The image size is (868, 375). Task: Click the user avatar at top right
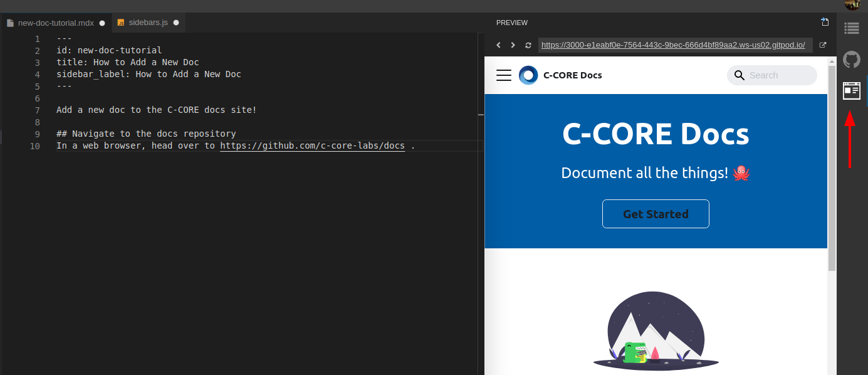pos(852,5)
